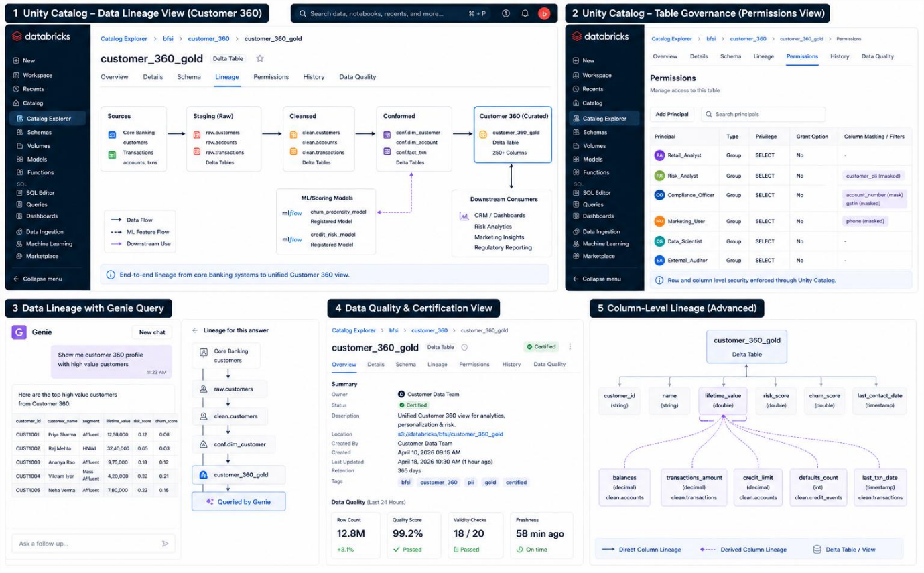The width and height of the screenshot is (924, 573).
Task: Click Catalog Explorer breadcrumb in Data Quality view
Action: coord(354,330)
